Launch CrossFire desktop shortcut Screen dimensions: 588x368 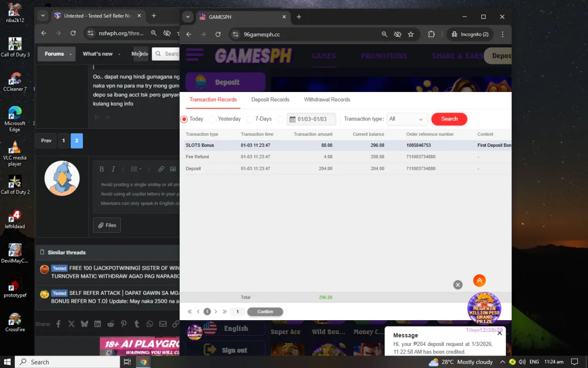tap(15, 322)
